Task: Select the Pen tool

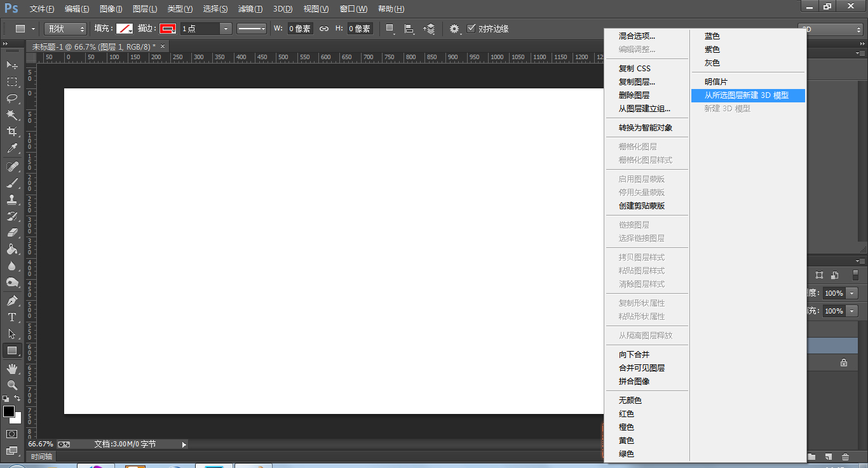Action: coord(12,301)
